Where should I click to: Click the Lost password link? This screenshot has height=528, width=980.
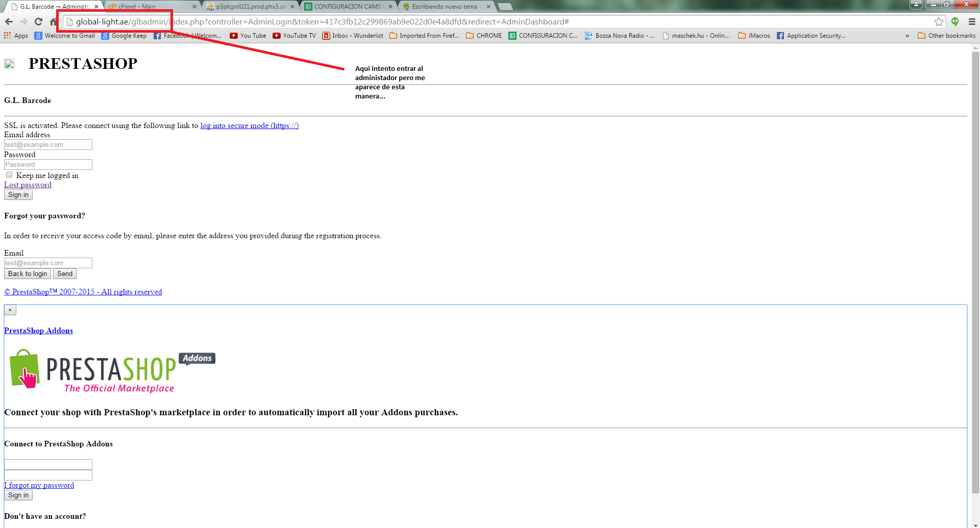coord(28,185)
